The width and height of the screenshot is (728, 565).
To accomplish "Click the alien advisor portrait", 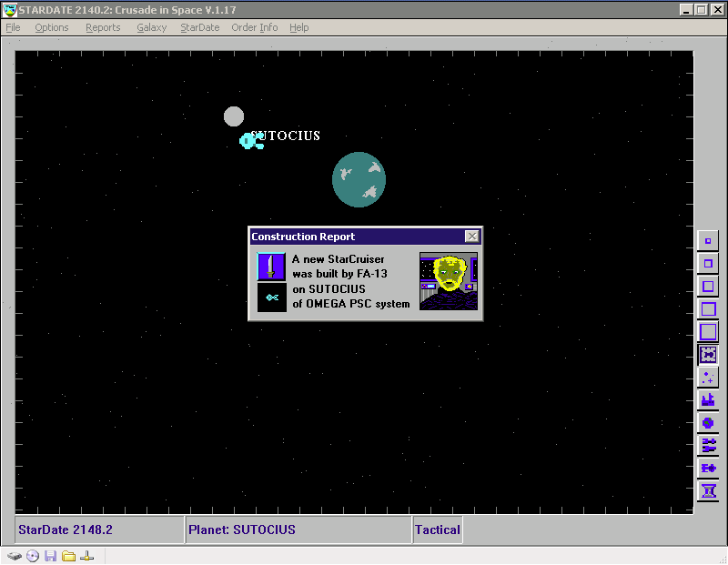I will tap(449, 281).
